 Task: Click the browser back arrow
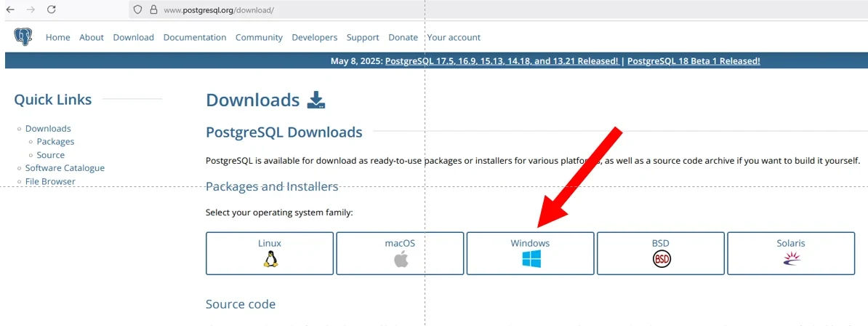tap(10, 9)
